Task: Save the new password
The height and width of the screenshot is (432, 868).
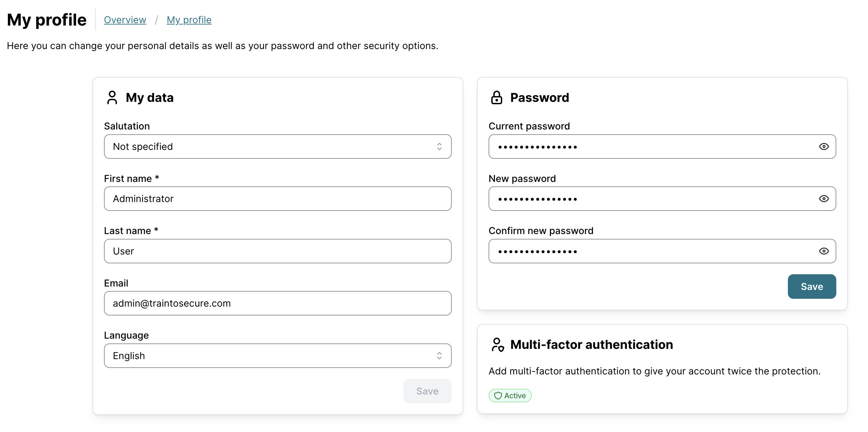Action: [x=811, y=287]
